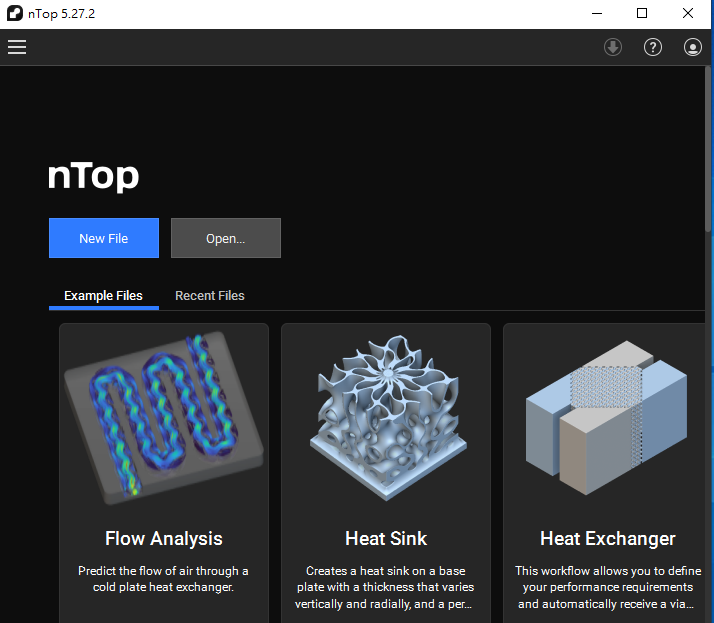
Task: Minimize the nTop window
Action: [597, 13]
